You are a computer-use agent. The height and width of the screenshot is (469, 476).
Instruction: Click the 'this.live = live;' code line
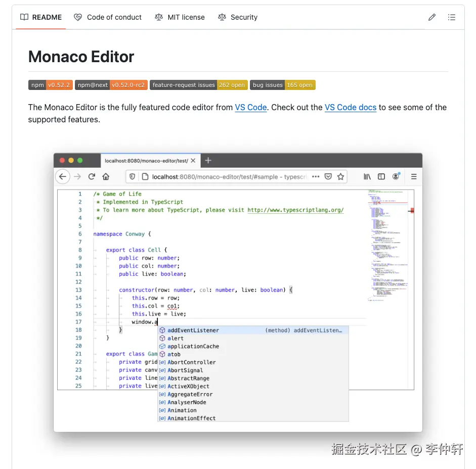159,314
